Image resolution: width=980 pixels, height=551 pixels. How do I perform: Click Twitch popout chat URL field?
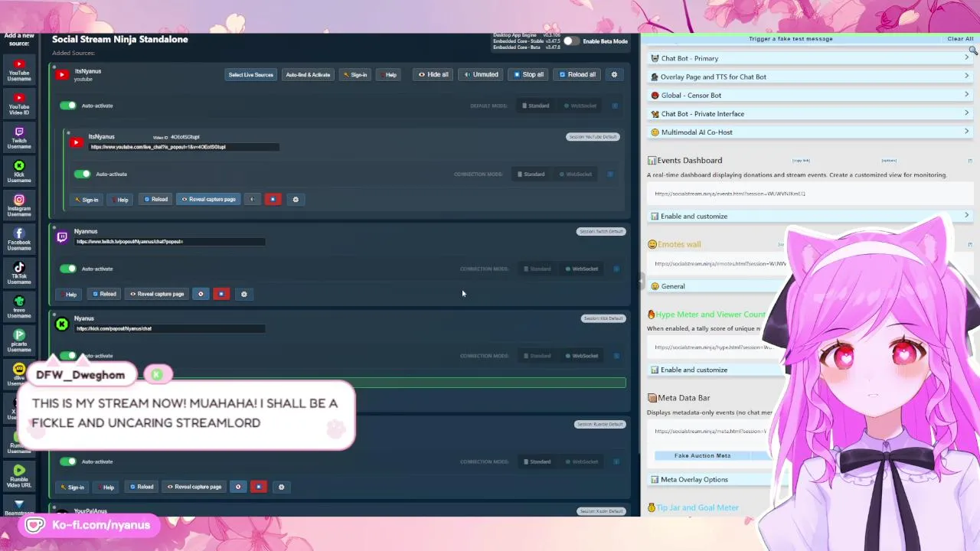click(x=170, y=242)
